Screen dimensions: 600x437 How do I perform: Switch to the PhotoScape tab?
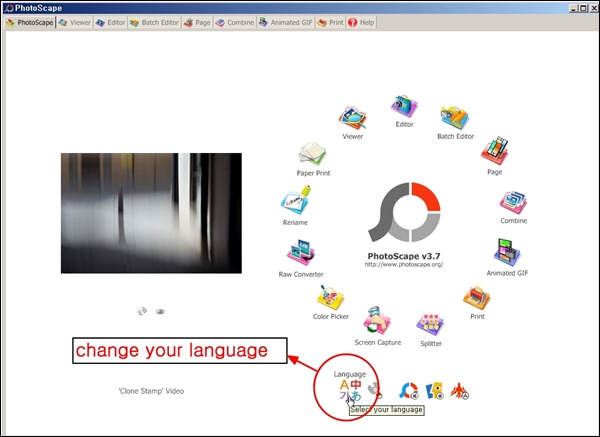click(30, 23)
